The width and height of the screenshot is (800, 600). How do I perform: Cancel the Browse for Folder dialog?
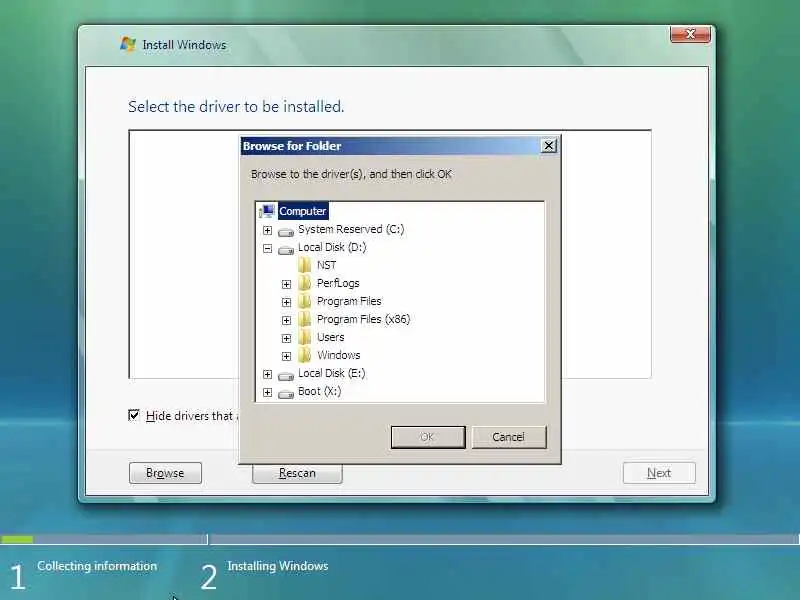tap(509, 437)
